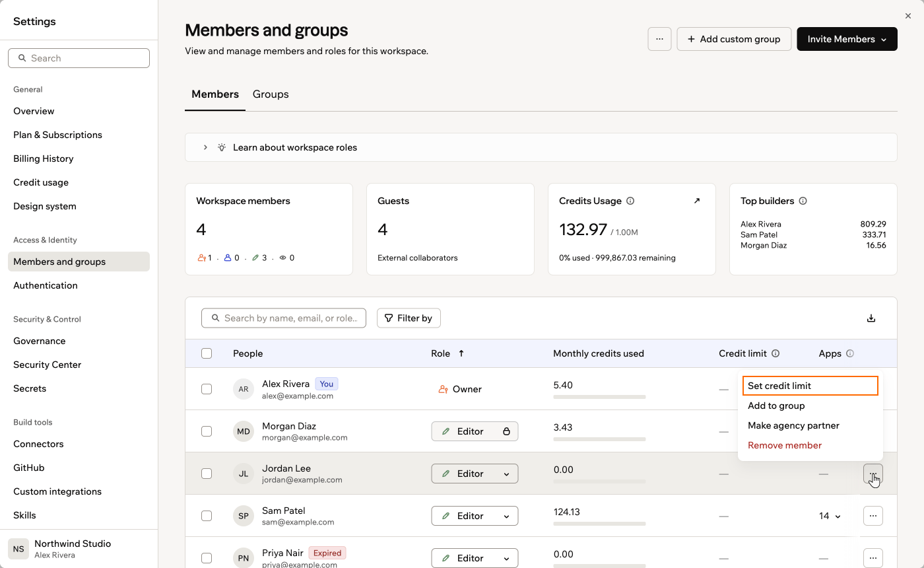Sort by the Role column arrow

click(x=461, y=353)
